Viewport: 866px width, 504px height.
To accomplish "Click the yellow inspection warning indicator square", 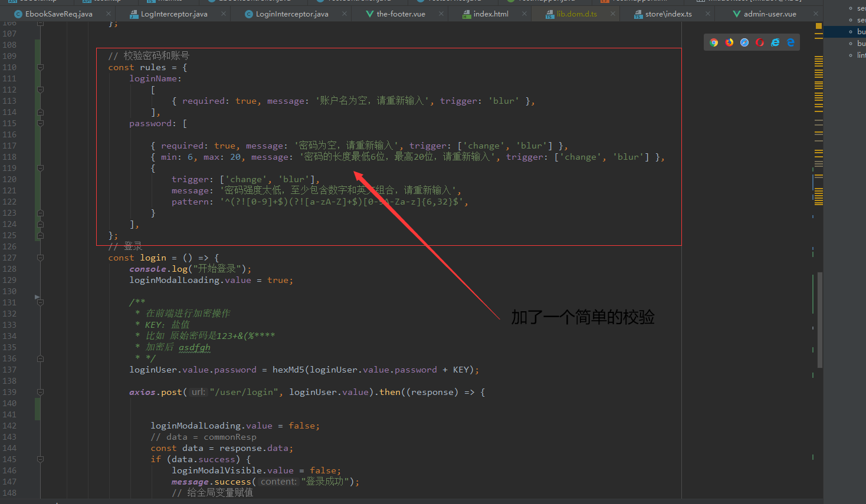I will pyautogui.click(x=818, y=26).
